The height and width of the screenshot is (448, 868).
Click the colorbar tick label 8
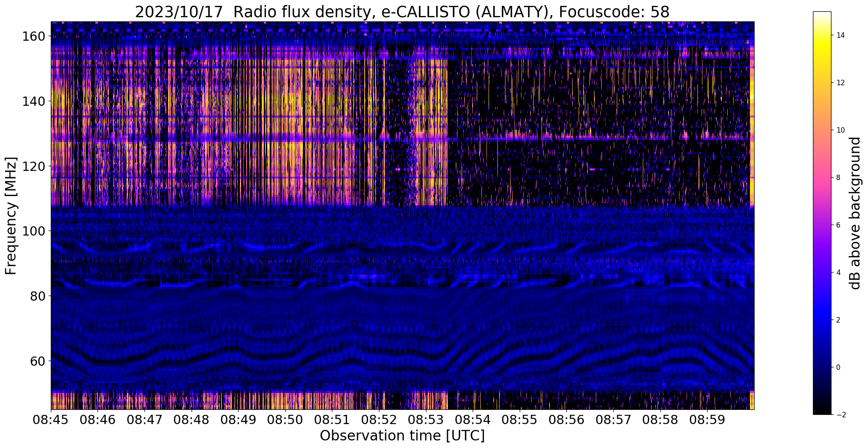(x=839, y=178)
